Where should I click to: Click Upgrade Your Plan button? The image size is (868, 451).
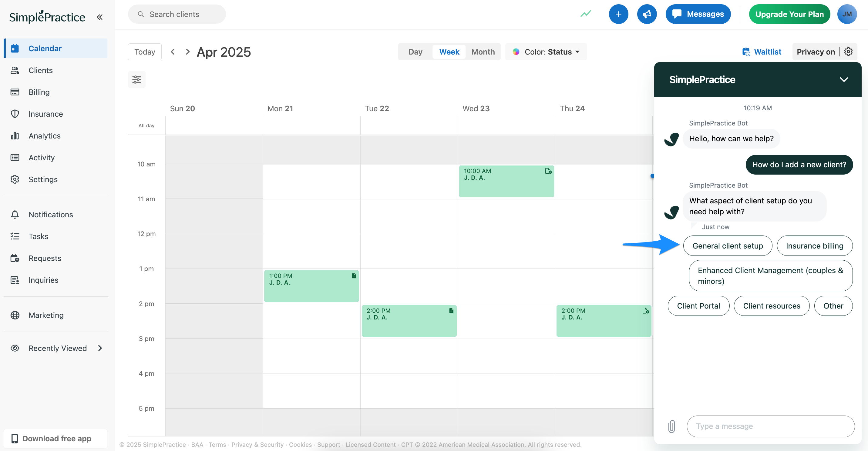pos(789,14)
